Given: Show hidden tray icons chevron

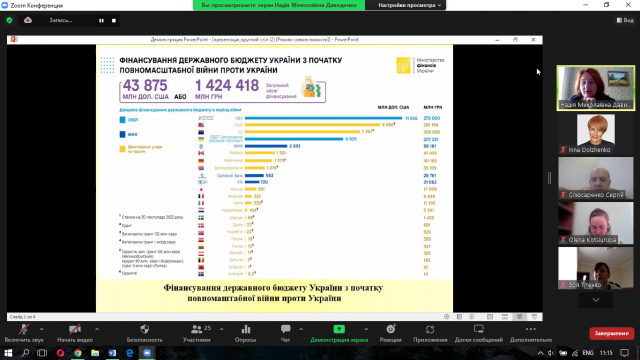Looking at the screenshot, I should click(x=540, y=353).
